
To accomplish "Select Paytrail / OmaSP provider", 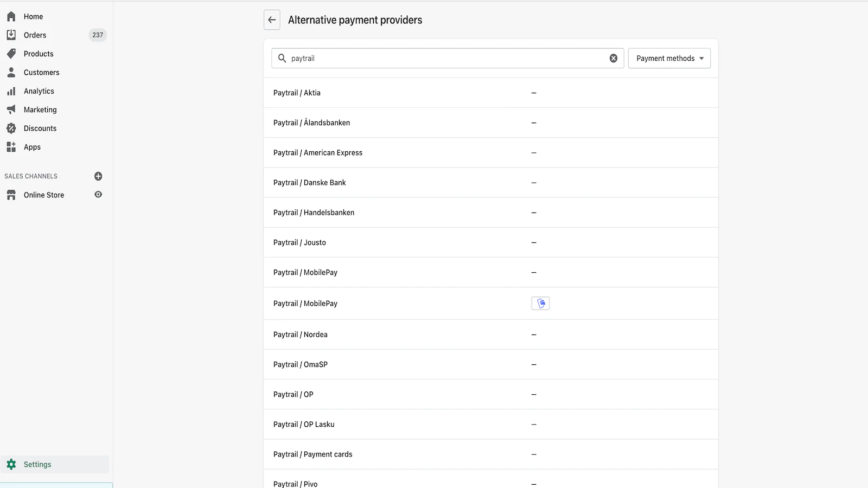I will 491,364.
